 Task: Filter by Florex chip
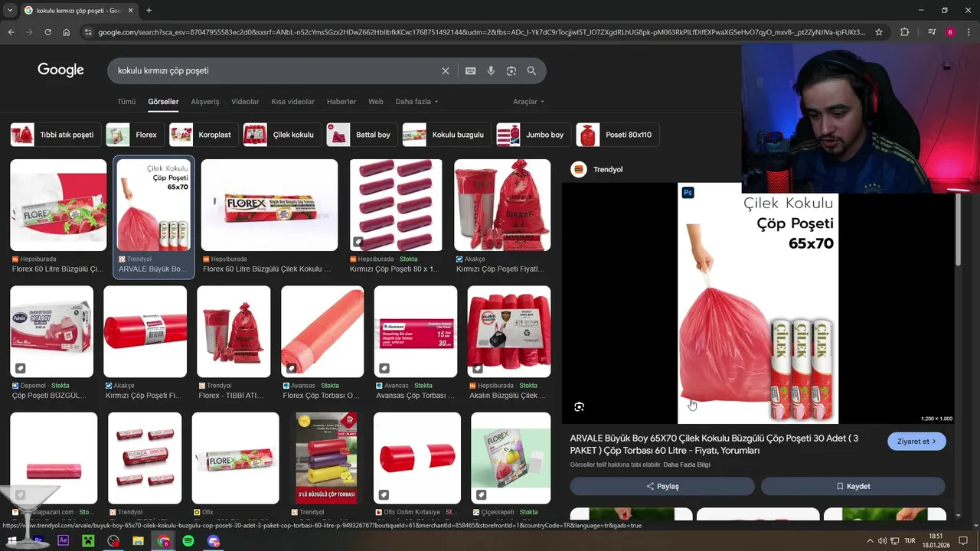pyautogui.click(x=135, y=135)
